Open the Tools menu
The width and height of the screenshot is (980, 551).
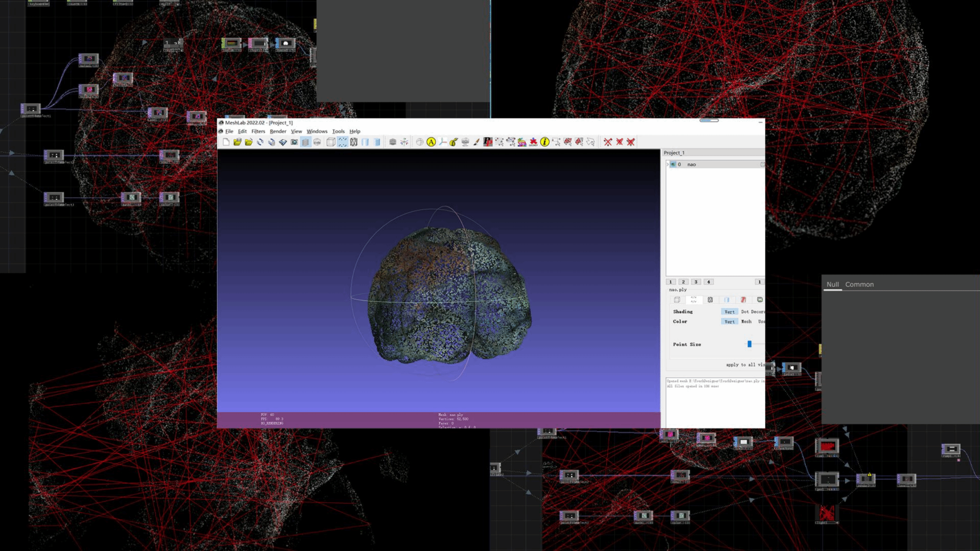(338, 132)
